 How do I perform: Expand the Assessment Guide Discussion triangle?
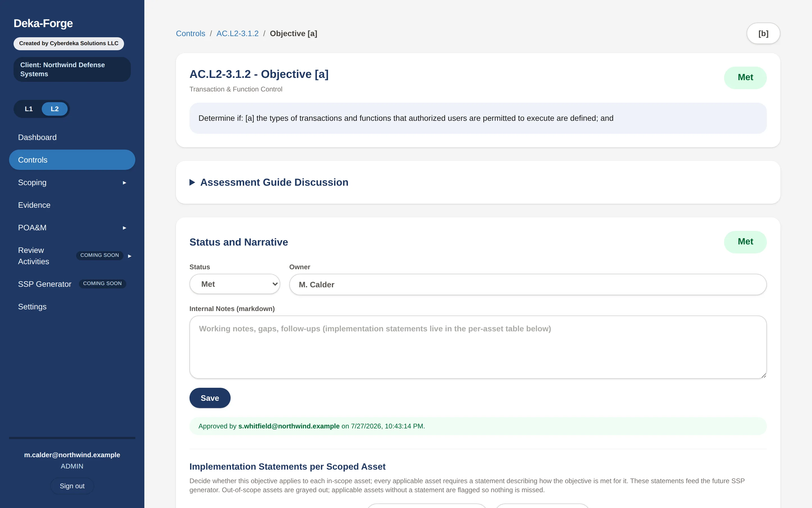pos(192,182)
